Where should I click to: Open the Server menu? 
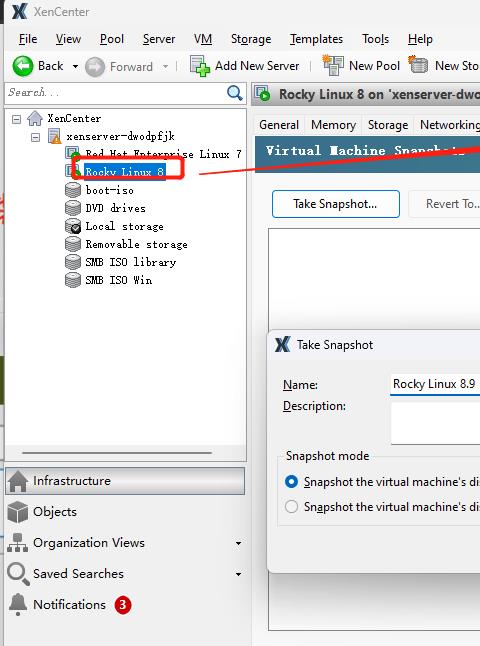click(x=159, y=39)
